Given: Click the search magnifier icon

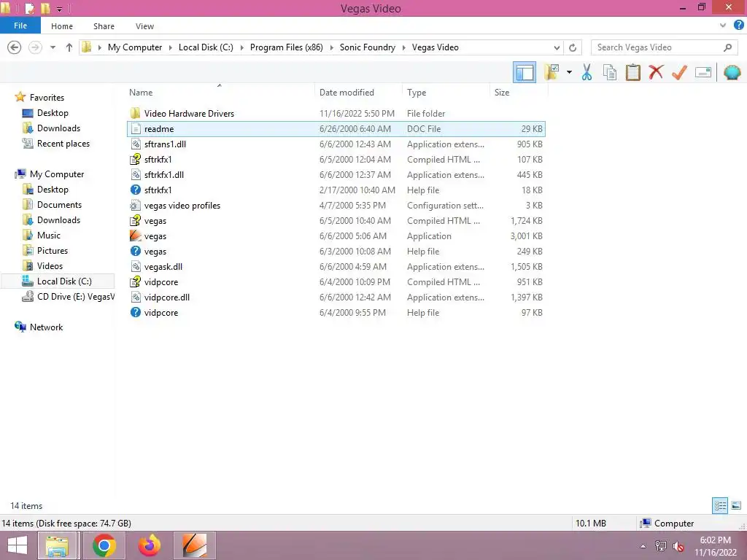Looking at the screenshot, I should point(727,47).
